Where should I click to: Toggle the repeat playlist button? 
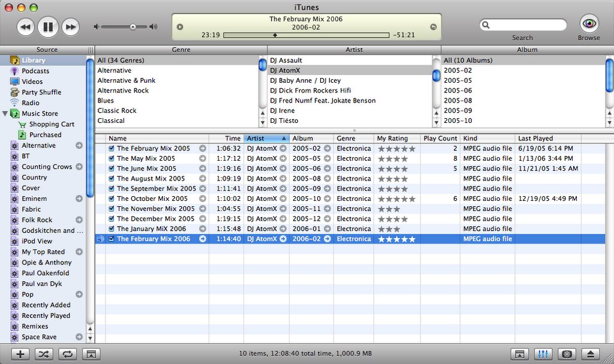67,354
